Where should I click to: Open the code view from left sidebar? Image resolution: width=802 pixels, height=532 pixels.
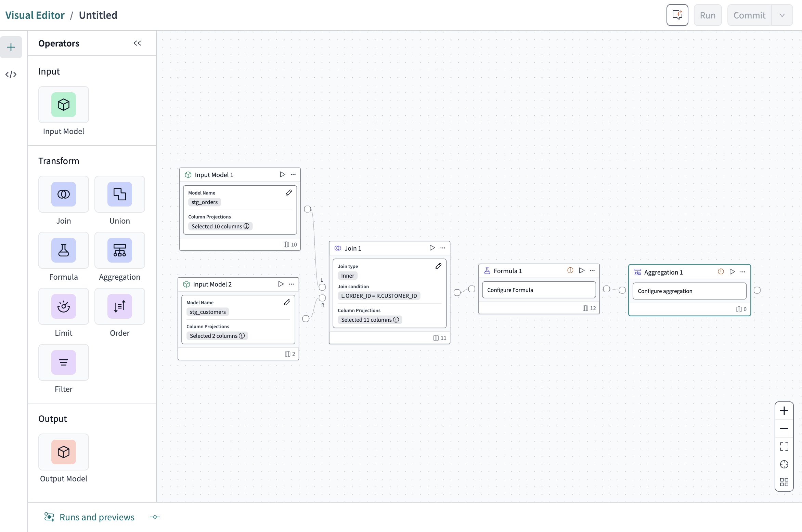(x=11, y=75)
